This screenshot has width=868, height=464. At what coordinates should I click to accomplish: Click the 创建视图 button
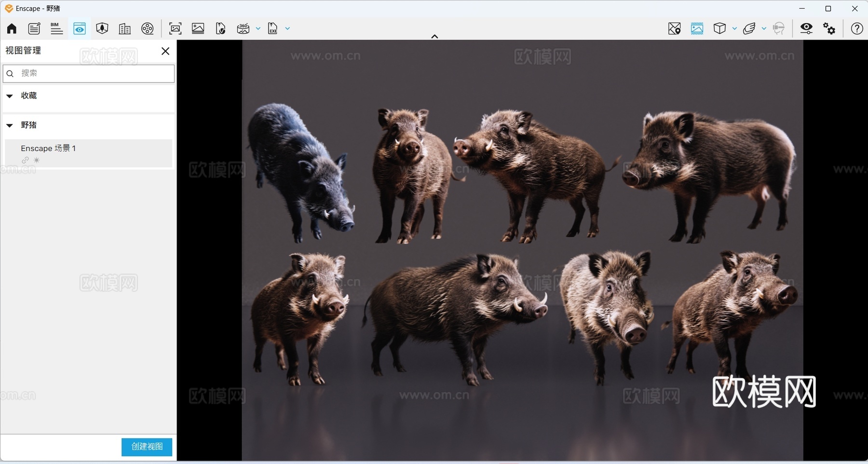[147, 447]
